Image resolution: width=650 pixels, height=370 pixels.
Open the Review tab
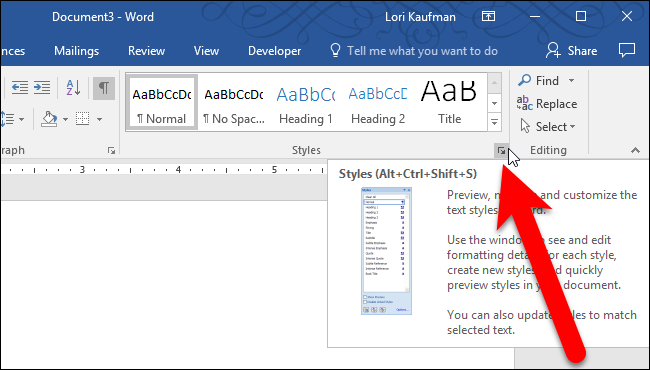tap(146, 51)
